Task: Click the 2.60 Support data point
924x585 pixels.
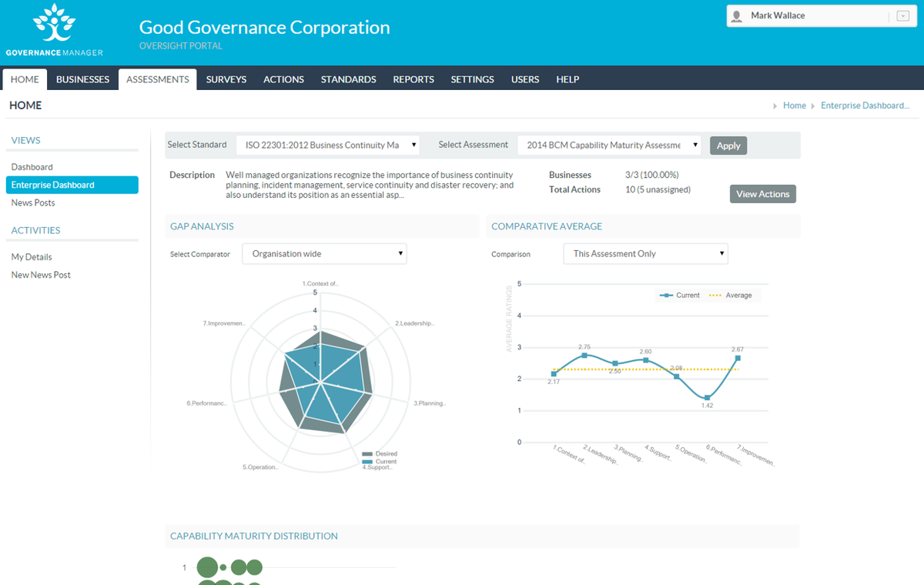Action: [x=645, y=359]
